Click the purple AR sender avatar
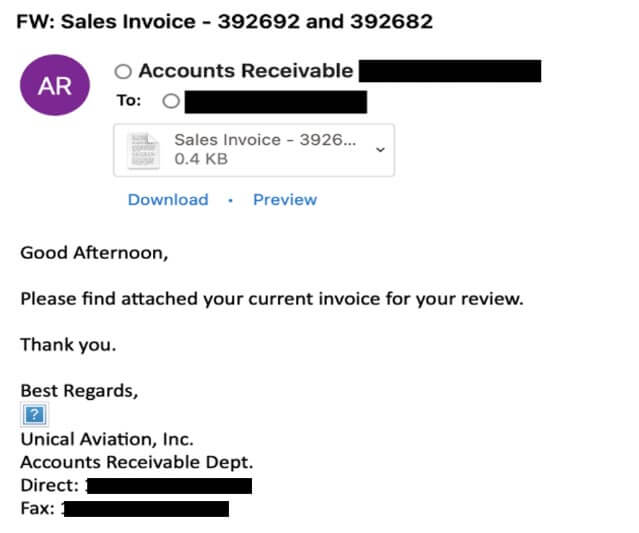This screenshot has height=533, width=639. point(55,85)
